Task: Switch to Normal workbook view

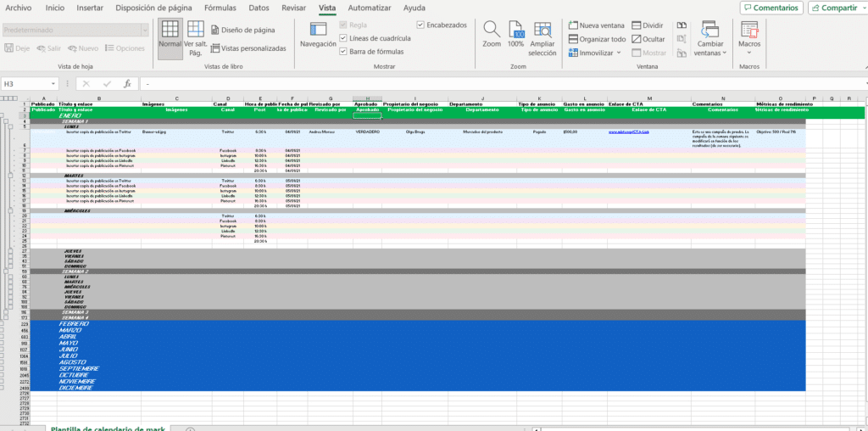Action: click(170, 38)
